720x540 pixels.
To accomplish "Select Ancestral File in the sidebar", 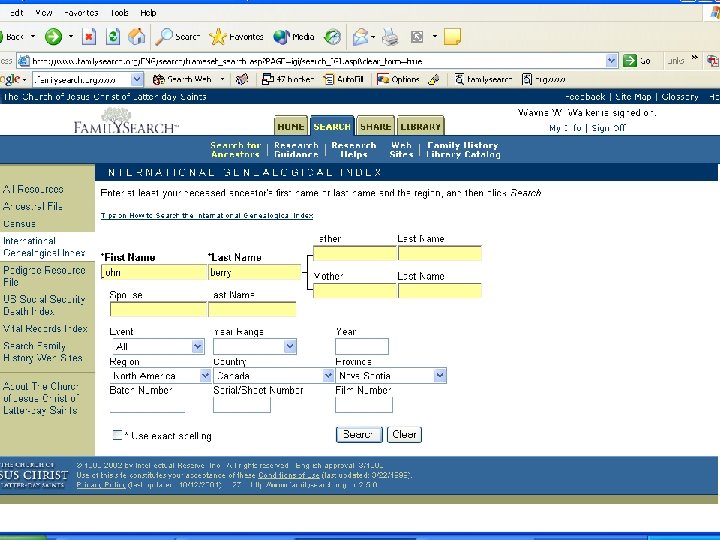I will (33, 207).
